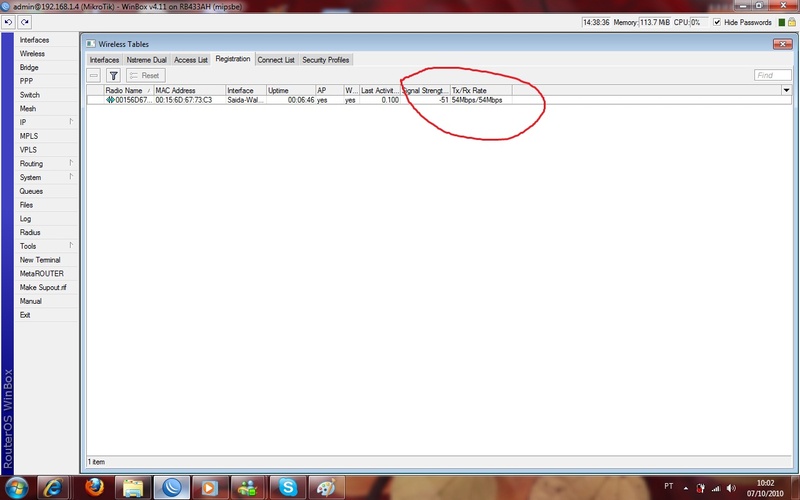Open the Security Profiles tab
The image size is (800, 500).
click(326, 60)
